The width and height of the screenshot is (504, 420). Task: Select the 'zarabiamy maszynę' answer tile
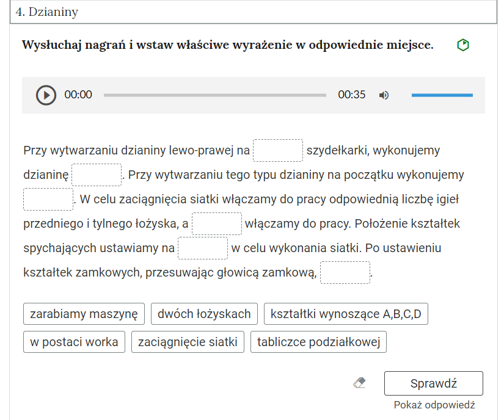pos(84,314)
